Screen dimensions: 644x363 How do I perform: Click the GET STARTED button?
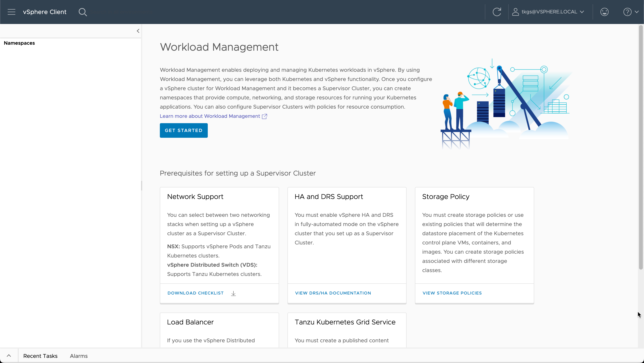tap(183, 130)
